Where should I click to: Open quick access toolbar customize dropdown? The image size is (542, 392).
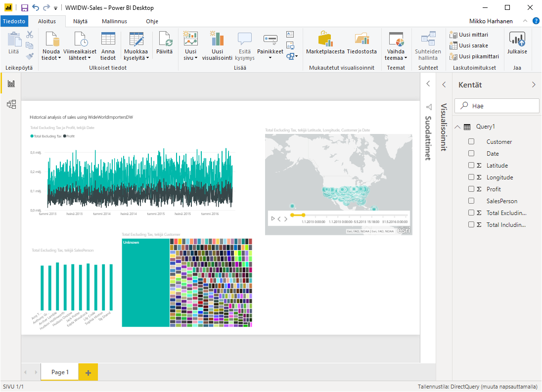tap(56, 8)
